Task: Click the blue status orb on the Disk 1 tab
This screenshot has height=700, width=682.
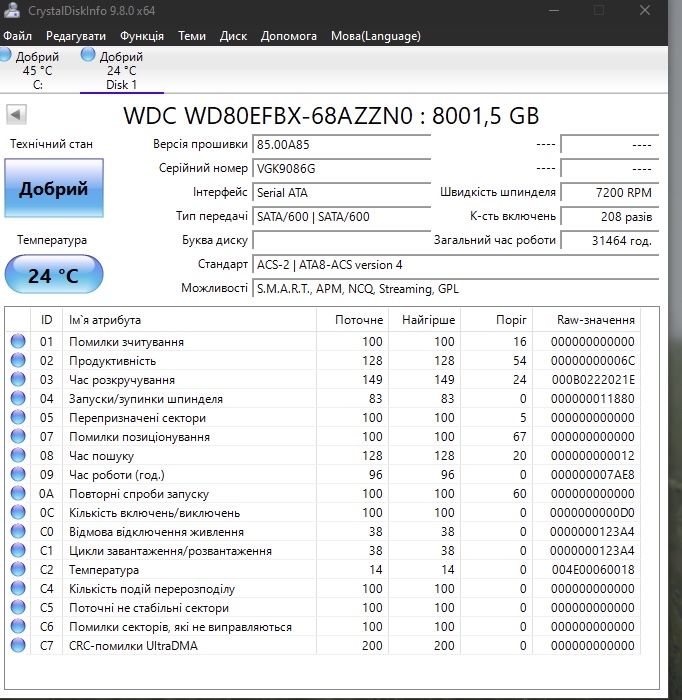Action: coord(88,54)
